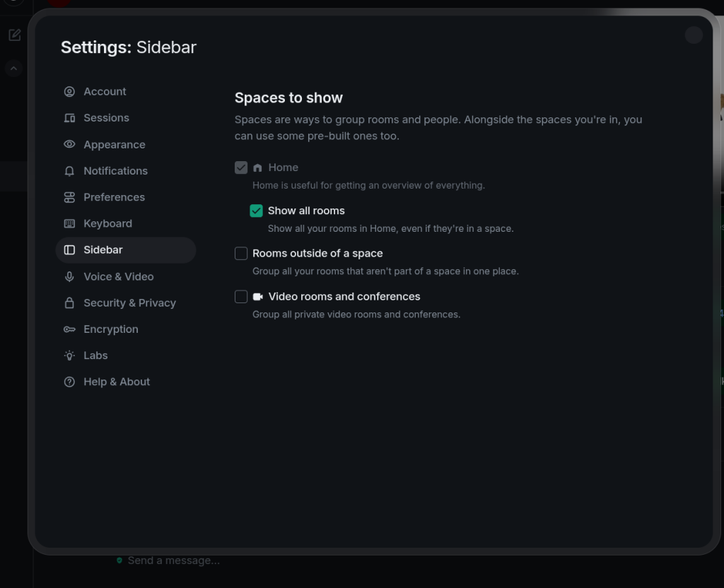Screen dimensions: 724x588
Task: Uncheck the Show all rooms checkbox
Action: (257, 211)
